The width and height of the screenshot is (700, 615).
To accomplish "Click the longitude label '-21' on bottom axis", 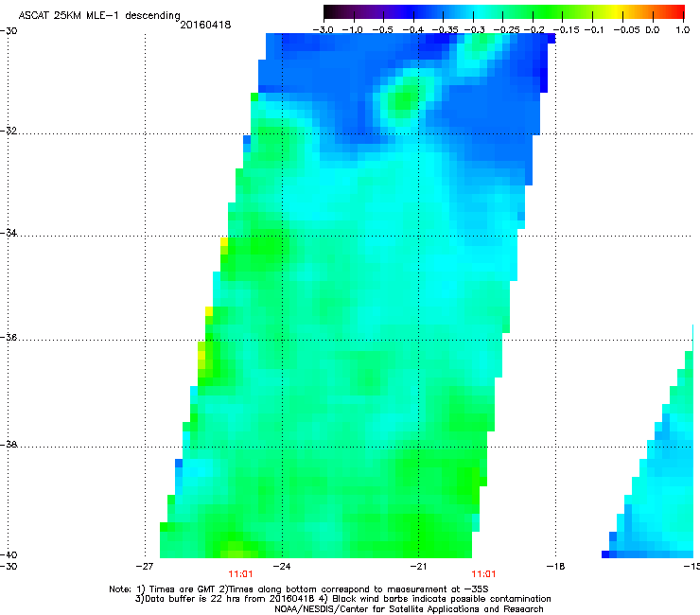I will point(418,567).
